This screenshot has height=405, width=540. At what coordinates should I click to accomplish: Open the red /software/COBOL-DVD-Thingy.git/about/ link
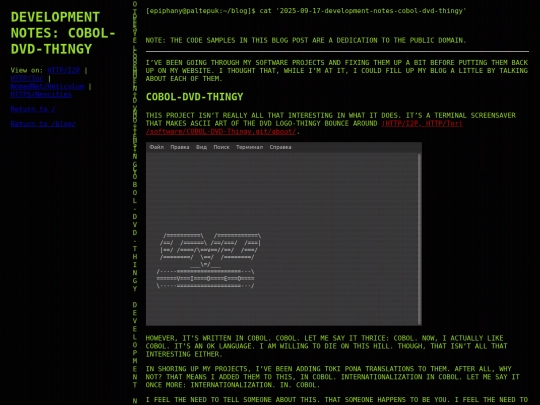tap(221, 132)
